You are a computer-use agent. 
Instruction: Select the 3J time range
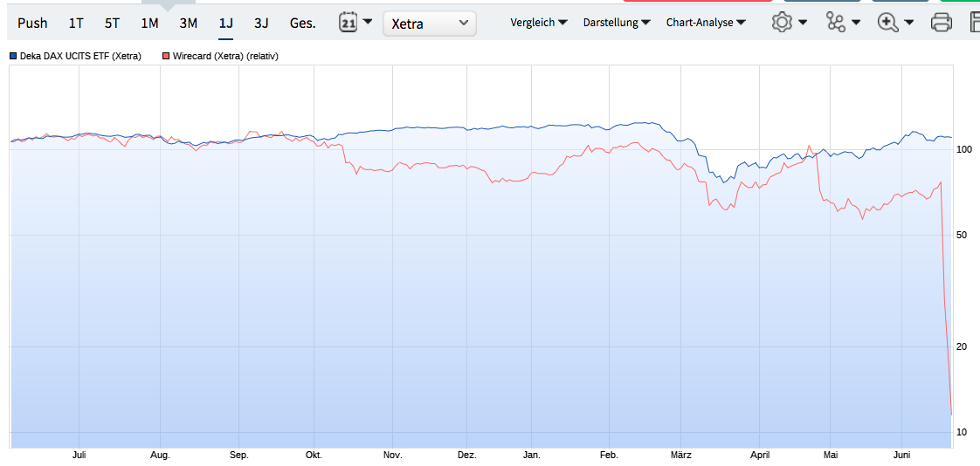pos(261,23)
